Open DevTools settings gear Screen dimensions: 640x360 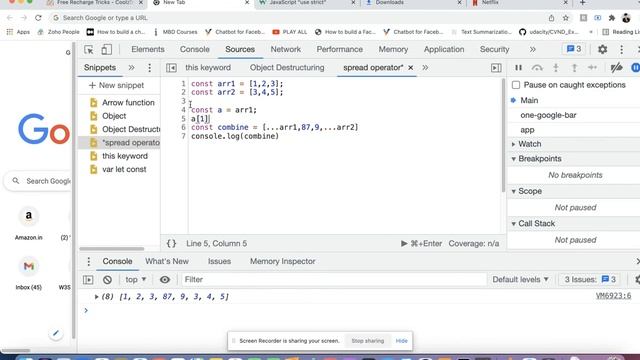click(x=602, y=49)
